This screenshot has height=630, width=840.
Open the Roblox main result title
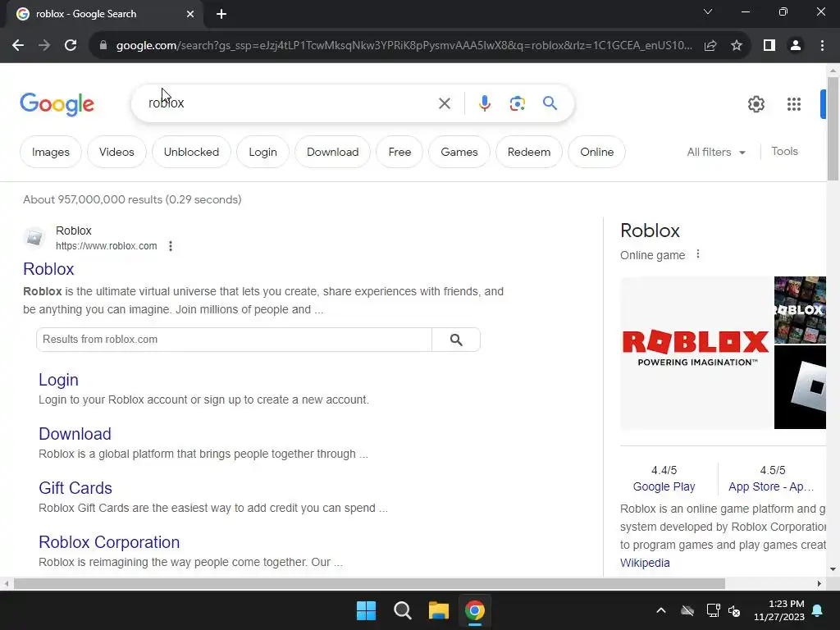(48, 269)
